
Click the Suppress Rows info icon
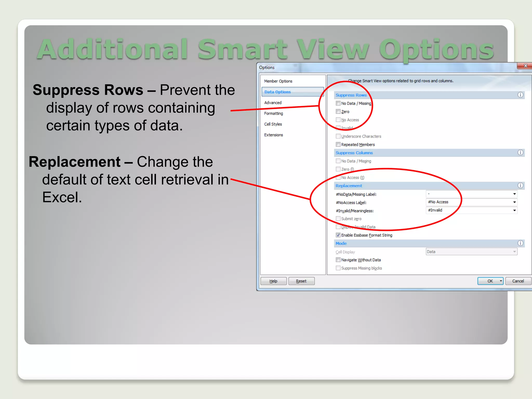point(520,95)
